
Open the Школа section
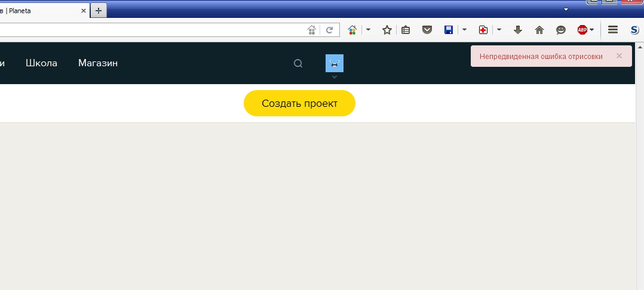pos(41,63)
